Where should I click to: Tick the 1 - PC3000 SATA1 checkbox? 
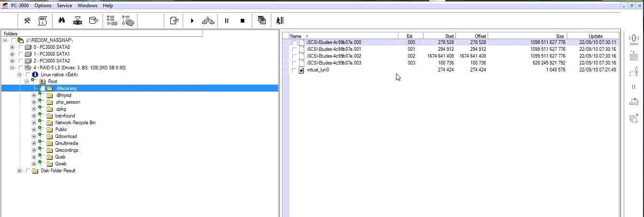click(20, 54)
